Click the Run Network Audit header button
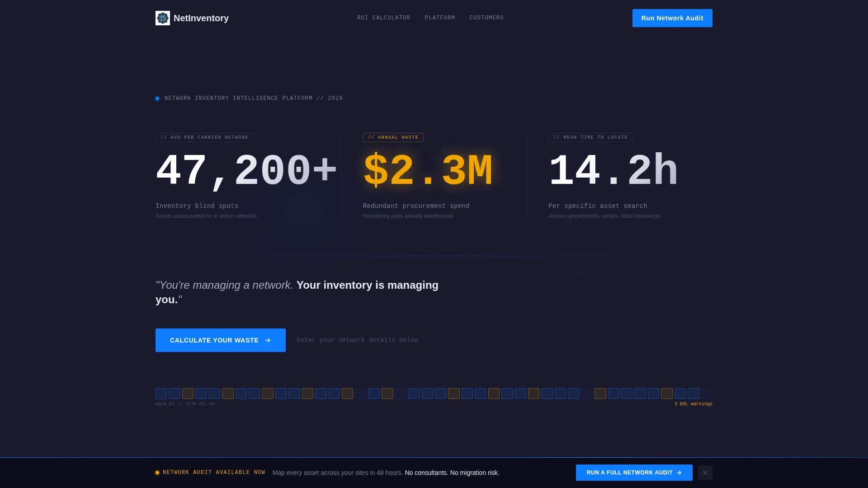This screenshot has width=868, height=488. point(672,18)
